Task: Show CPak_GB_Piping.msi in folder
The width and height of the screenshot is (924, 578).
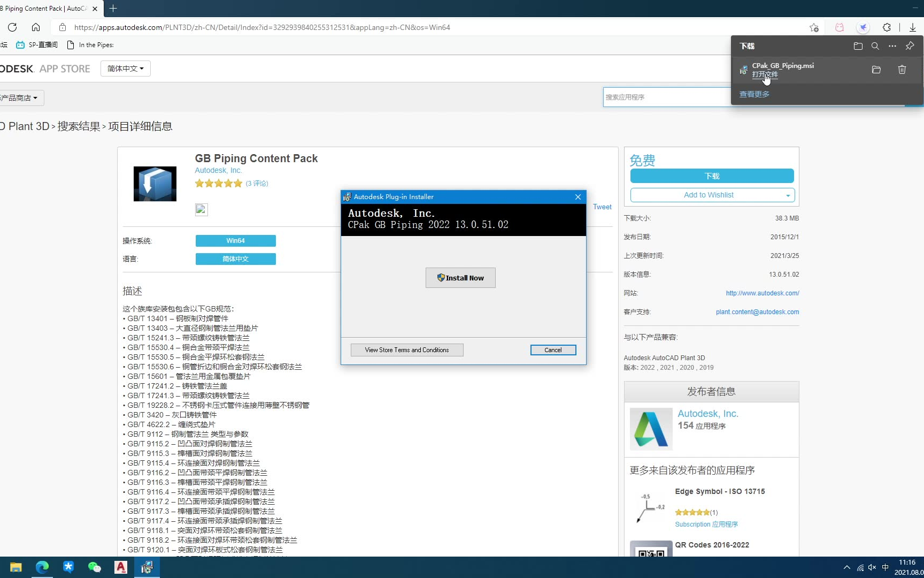Action: 876,70
